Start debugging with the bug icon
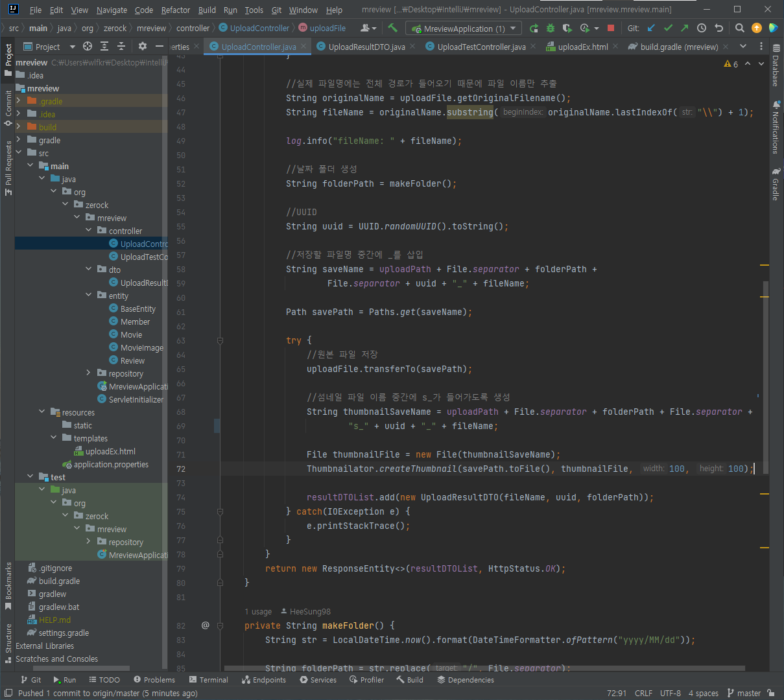This screenshot has height=700, width=784. point(551,29)
